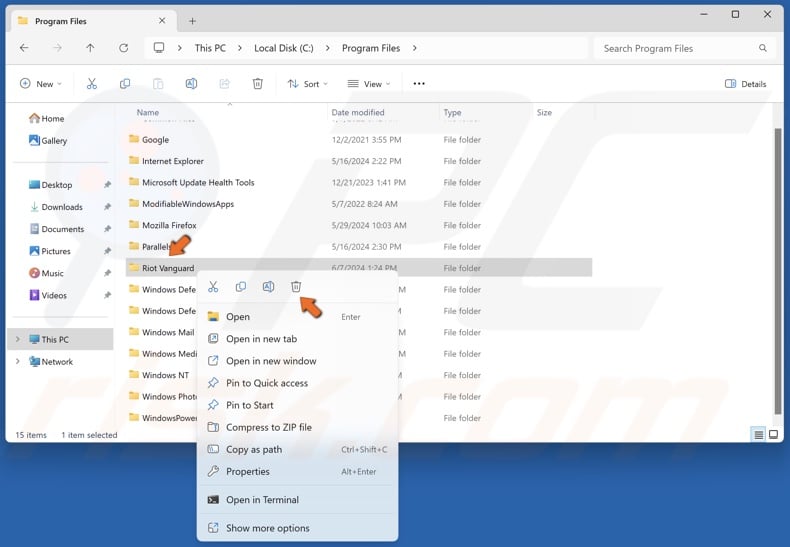Click the Delete trash icon in context menu
Screen dimensions: 790x547
coord(296,287)
